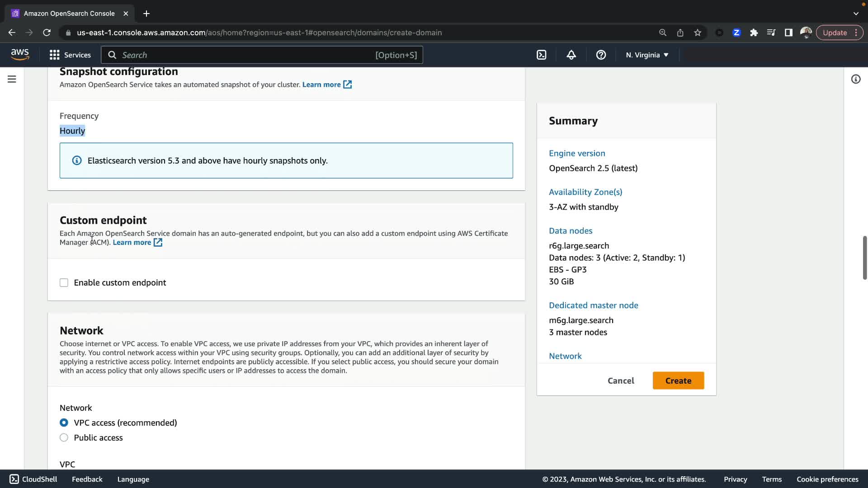Reload the page with the refresh icon
This screenshot has height=488, width=868.
coord(47,33)
